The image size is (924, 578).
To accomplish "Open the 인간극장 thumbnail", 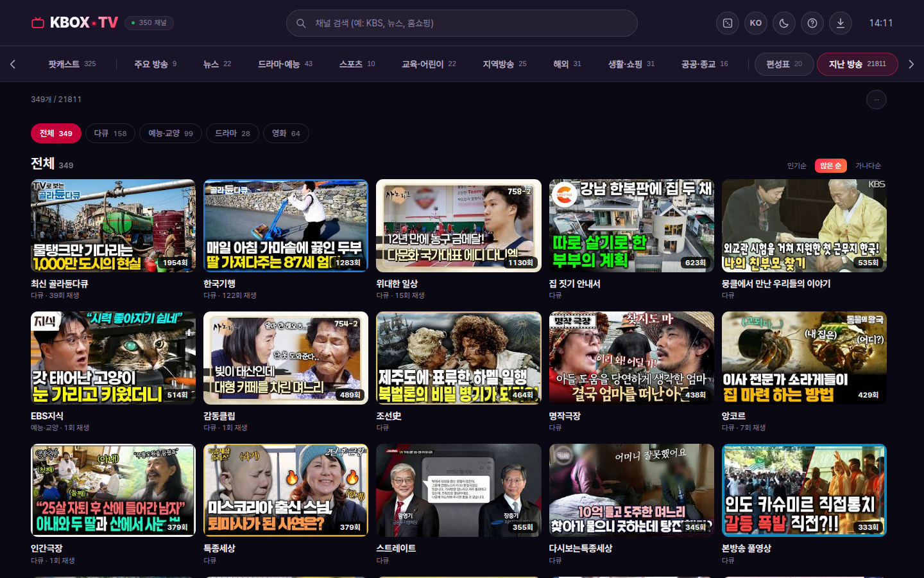I will point(113,490).
